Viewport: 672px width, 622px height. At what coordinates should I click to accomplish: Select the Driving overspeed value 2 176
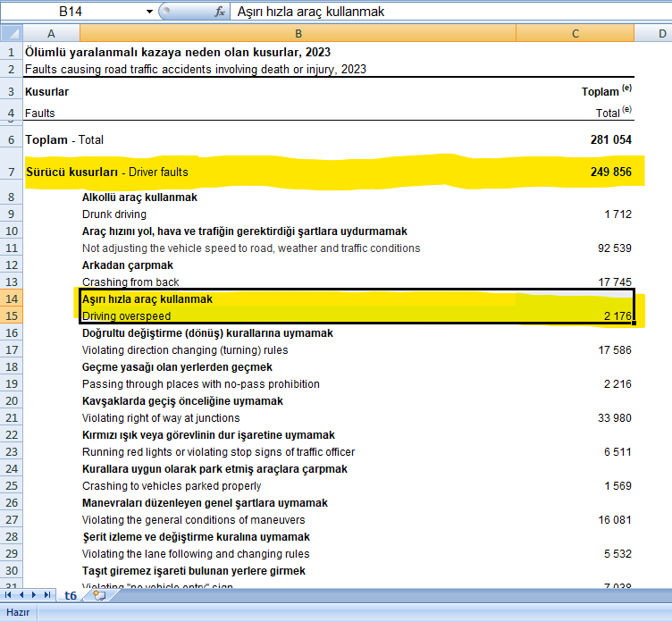pyautogui.click(x=617, y=316)
